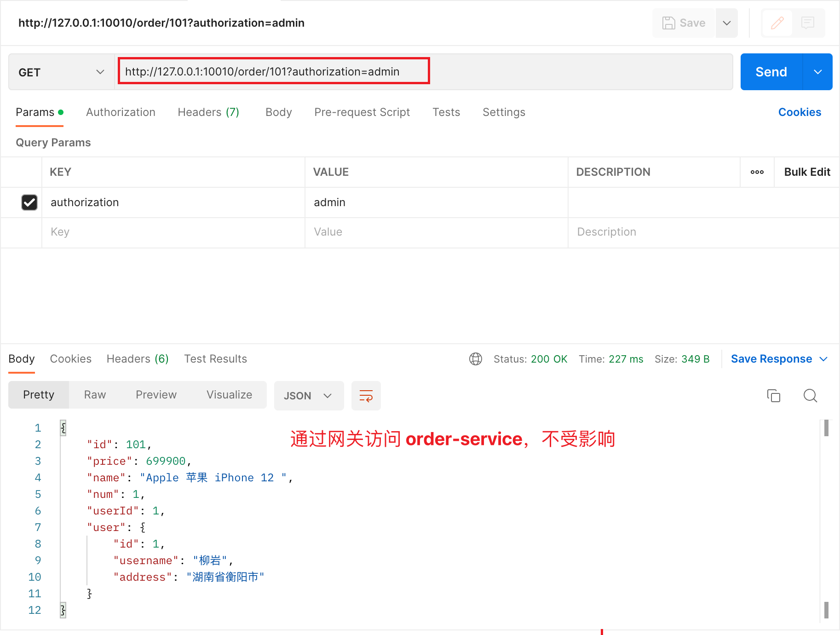
Task: Expand the GET method dropdown
Action: [62, 72]
